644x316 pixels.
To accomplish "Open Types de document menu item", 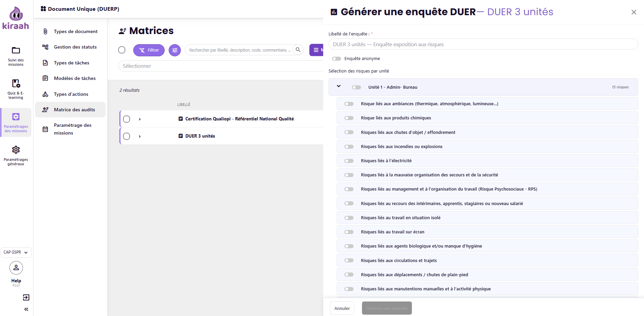I will 70,31.
